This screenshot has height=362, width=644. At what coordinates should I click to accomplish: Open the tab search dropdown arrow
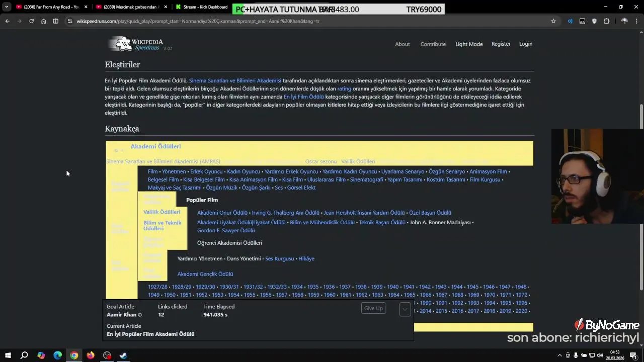point(7,7)
